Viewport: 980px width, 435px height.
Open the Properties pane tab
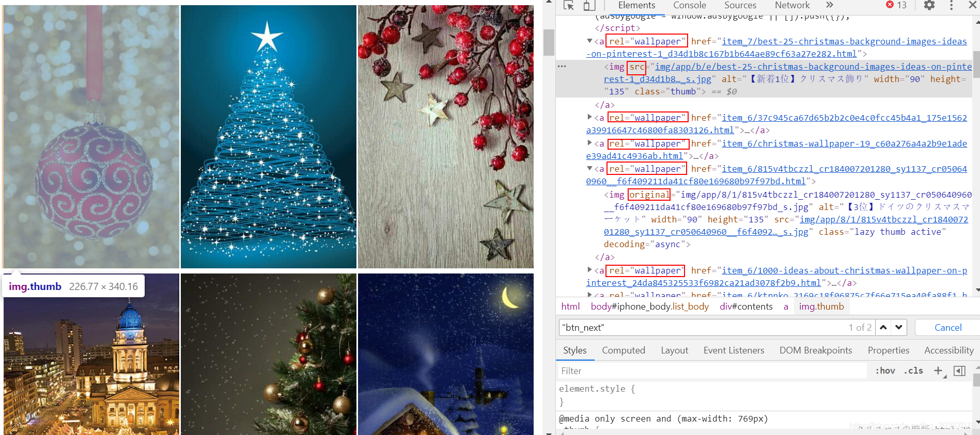[889, 350]
